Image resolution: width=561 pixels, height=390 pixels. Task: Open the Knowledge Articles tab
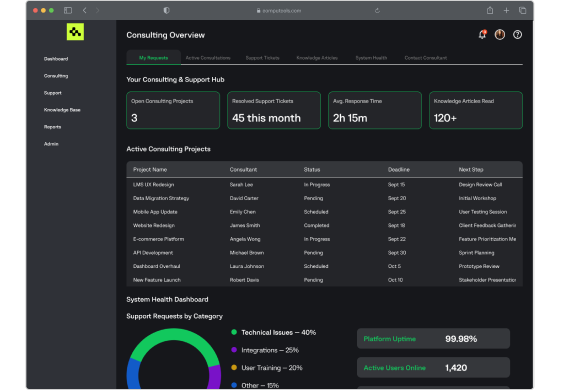pyautogui.click(x=317, y=58)
